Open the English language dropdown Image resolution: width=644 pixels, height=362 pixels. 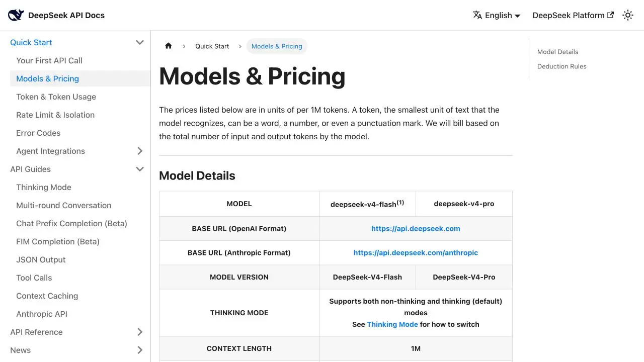coord(497,15)
